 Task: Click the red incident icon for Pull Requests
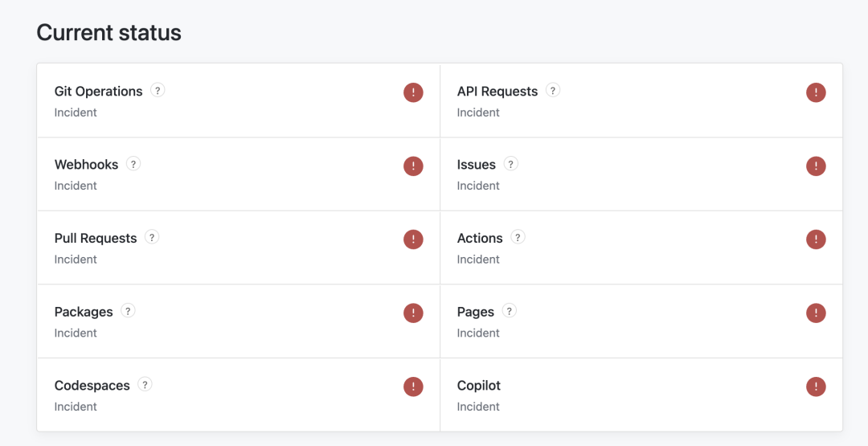point(413,239)
